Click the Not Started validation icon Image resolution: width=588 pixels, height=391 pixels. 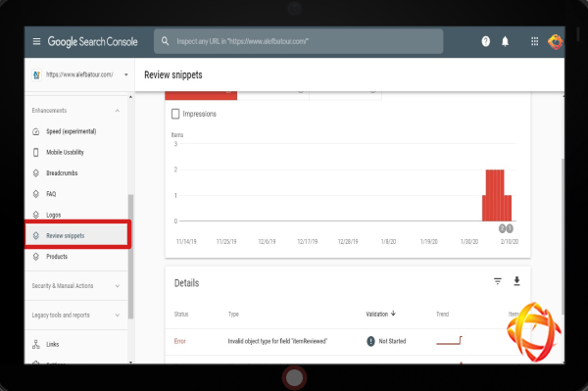click(370, 341)
